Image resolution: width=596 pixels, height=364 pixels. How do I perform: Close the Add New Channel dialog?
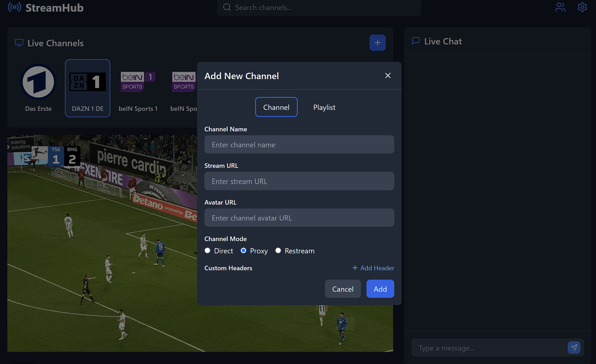click(388, 75)
